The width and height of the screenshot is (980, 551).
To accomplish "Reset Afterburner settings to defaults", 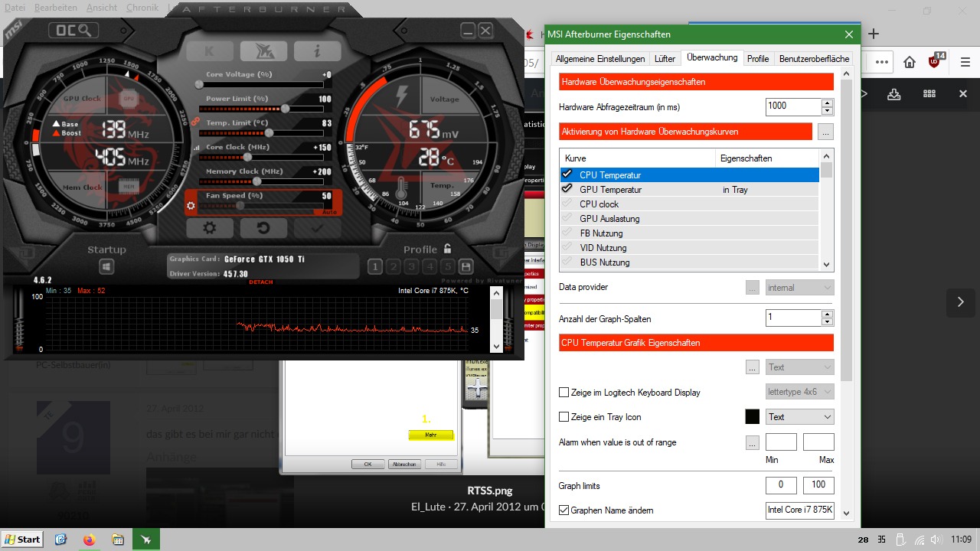I will coord(263,227).
